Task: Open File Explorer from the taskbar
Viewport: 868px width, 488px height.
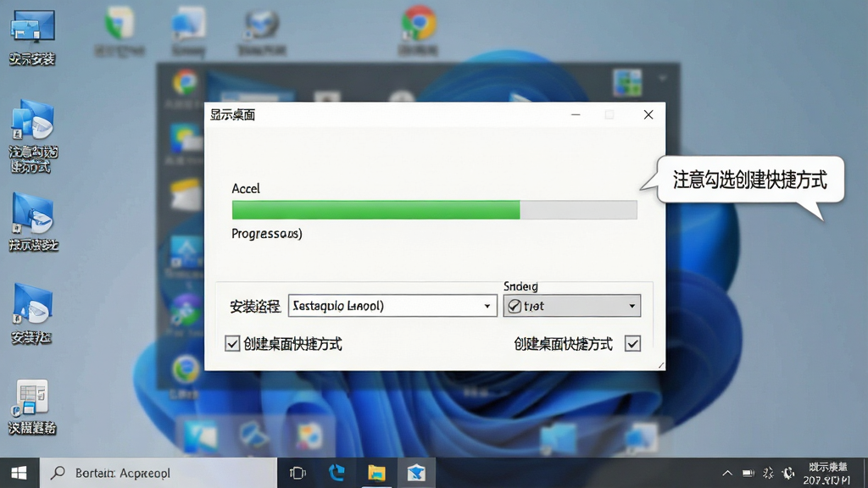Action: [x=376, y=473]
